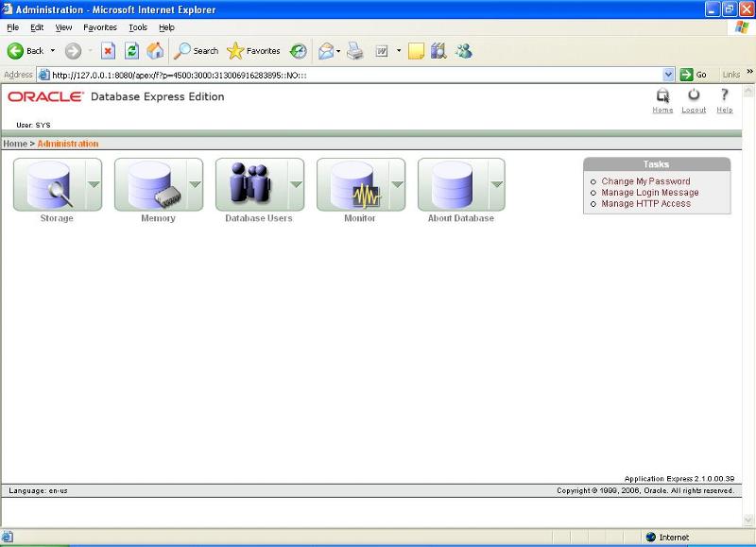Edit the page with the Word icon
Viewport: 756px width, 547px height.
pyautogui.click(x=382, y=51)
